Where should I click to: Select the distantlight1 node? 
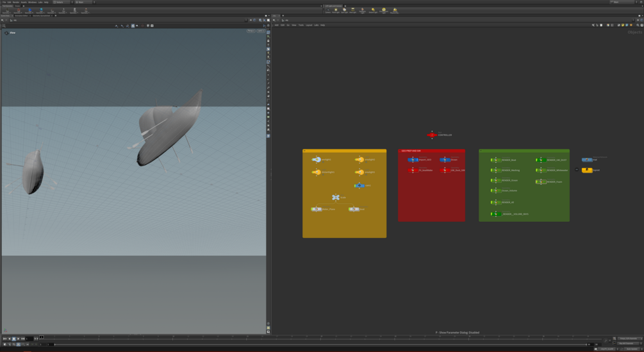coord(317,172)
